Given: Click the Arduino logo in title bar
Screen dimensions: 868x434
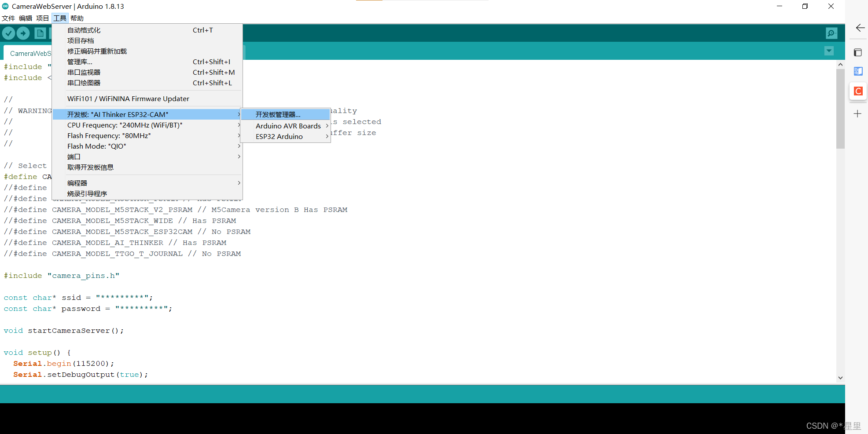Looking at the screenshot, I should click(x=5, y=6).
